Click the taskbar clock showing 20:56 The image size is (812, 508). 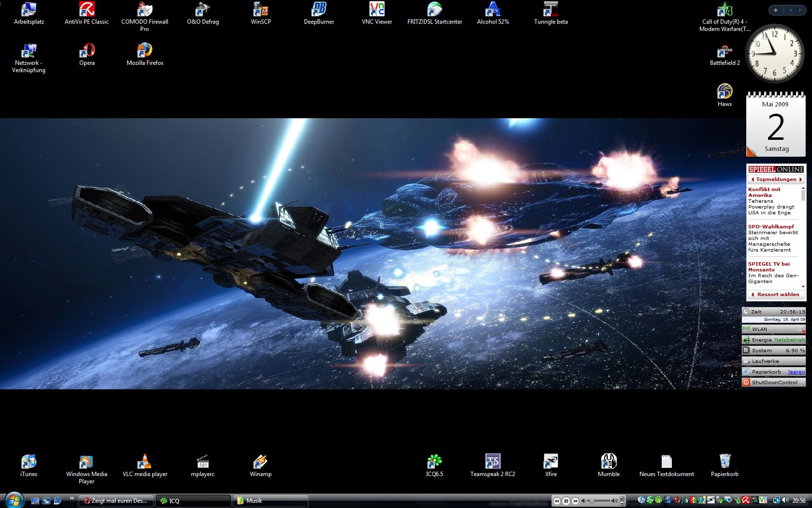(799, 501)
